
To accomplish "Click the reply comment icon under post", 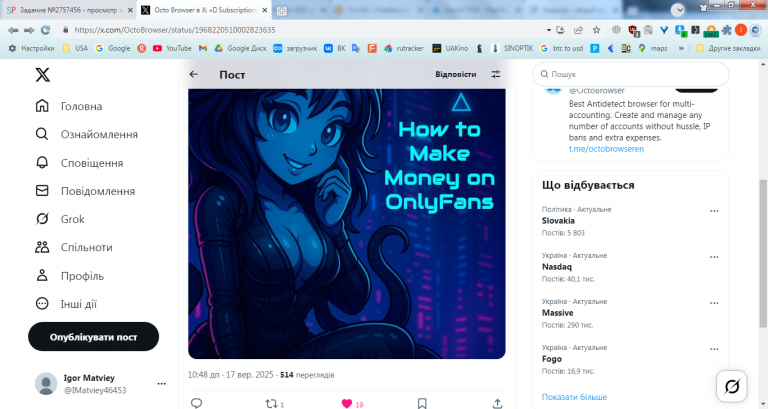I will click(196, 403).
